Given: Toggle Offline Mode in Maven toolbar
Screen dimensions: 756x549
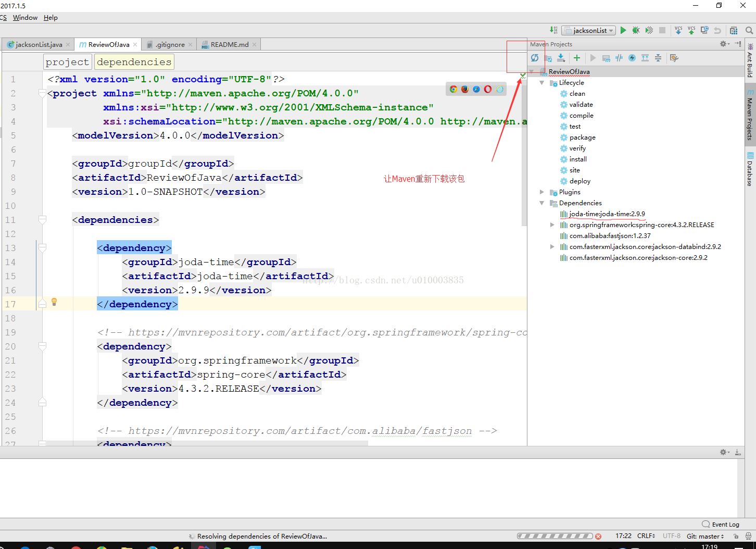Looking at the screenshot, I should click(619, 58).
